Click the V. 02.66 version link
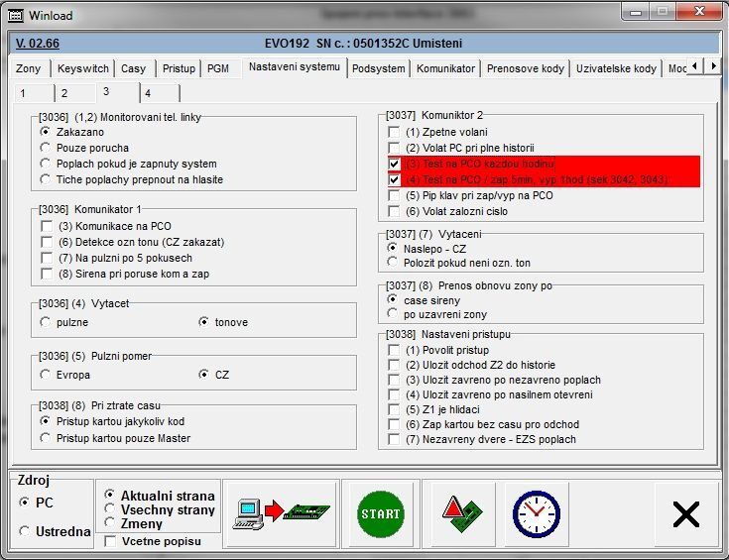The height and width of the screenshot is (560, 729). pyautogui.click(x=38, y=44)
